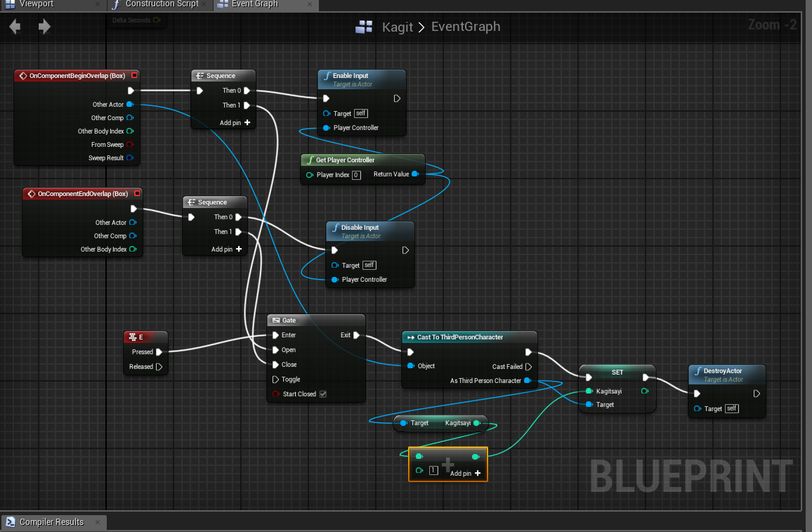Image resolution: width=812 pixels, height=532 pixels.
Task: Select the DestroyActor node title
Action: coord(722,371)
